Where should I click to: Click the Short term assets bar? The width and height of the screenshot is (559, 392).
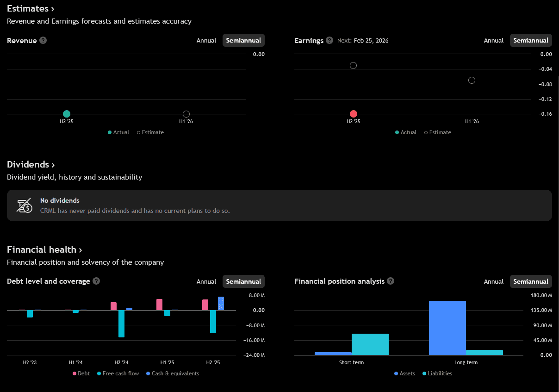point(333,354)
